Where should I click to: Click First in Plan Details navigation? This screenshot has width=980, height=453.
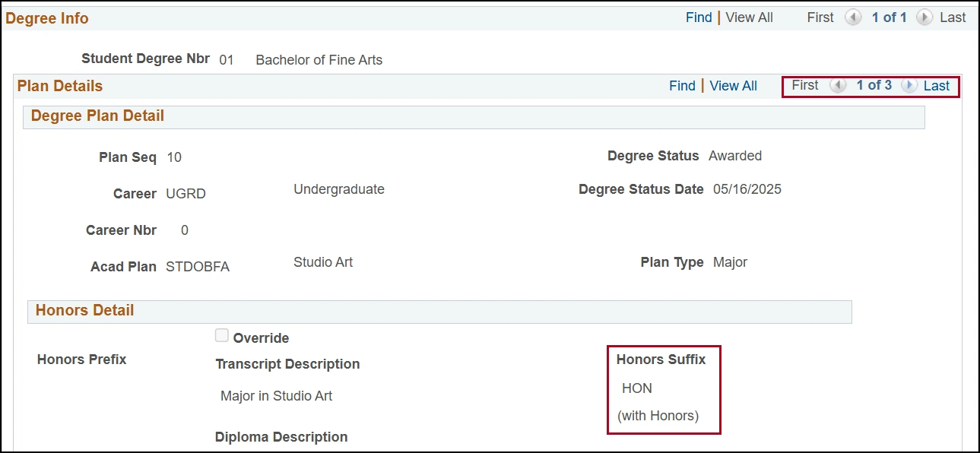805,85
